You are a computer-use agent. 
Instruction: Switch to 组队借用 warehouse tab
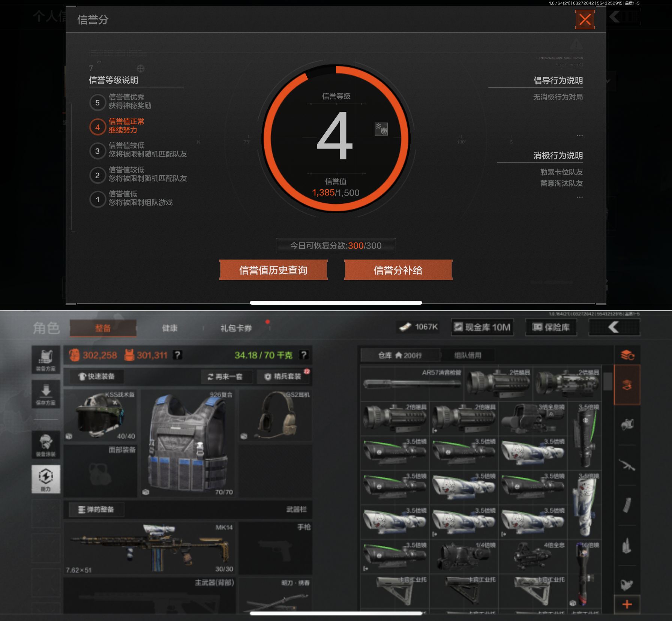click(x=468, y=355)
